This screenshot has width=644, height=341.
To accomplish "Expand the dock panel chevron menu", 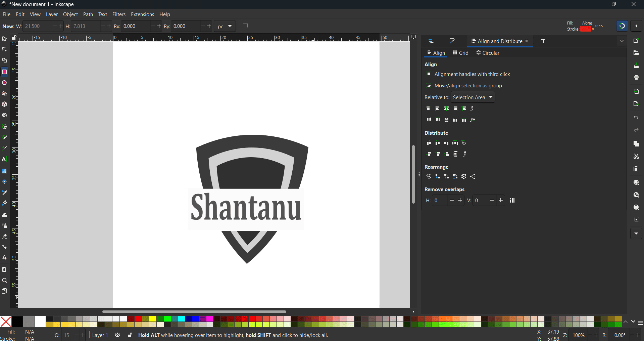I will pos(622,41).
